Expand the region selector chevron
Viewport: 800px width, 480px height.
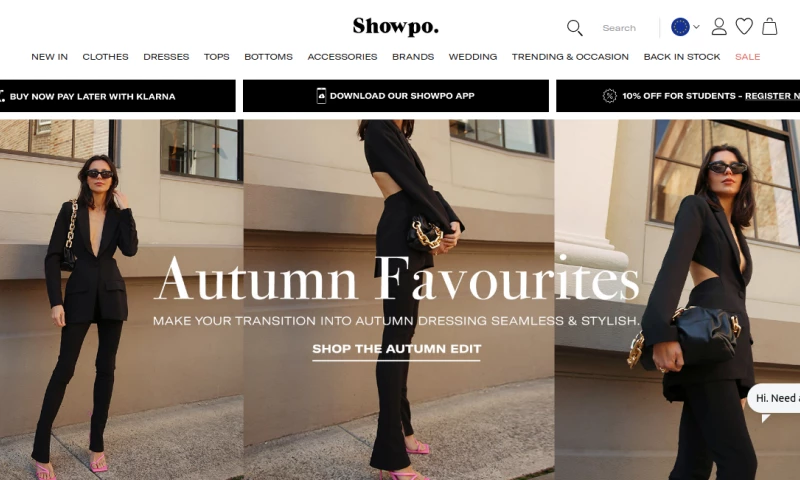pyautogui.click(x=696, y=27)
